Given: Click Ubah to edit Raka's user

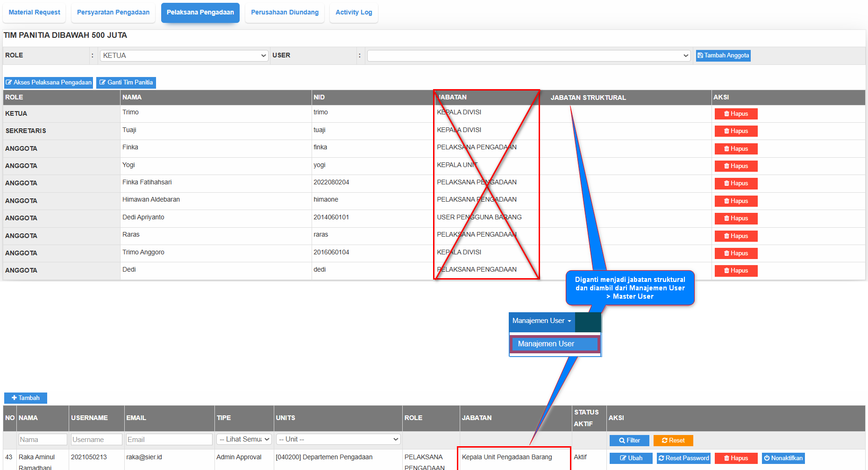Looking at the screenshot, I should tap(631, 458).
